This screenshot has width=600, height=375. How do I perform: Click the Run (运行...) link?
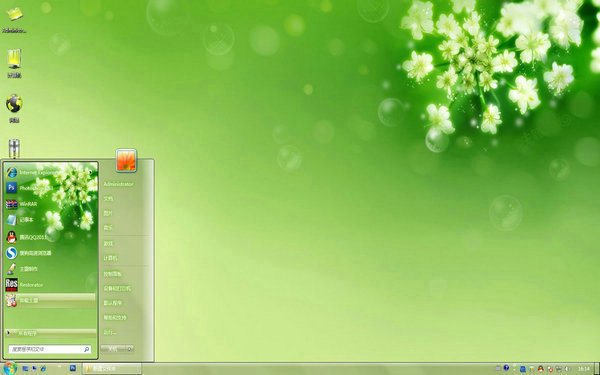click(x=109, y=332)
